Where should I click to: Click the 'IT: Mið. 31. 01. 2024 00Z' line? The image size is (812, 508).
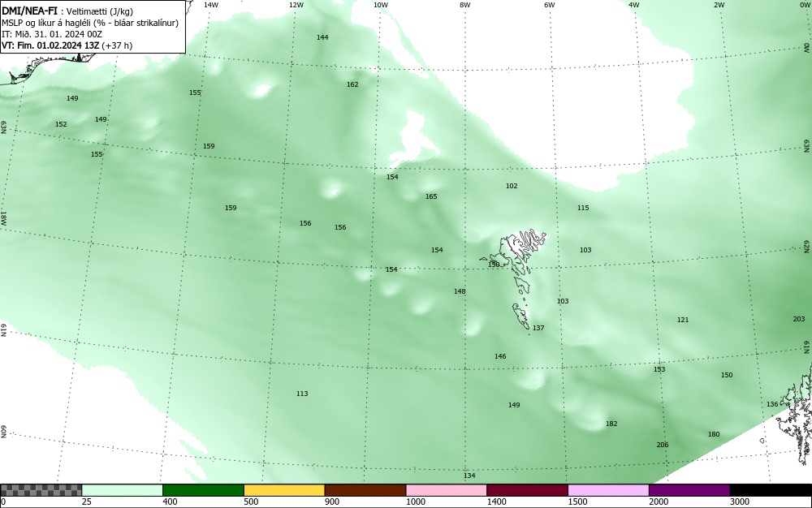pyautogui.click(x=52, y=34)
